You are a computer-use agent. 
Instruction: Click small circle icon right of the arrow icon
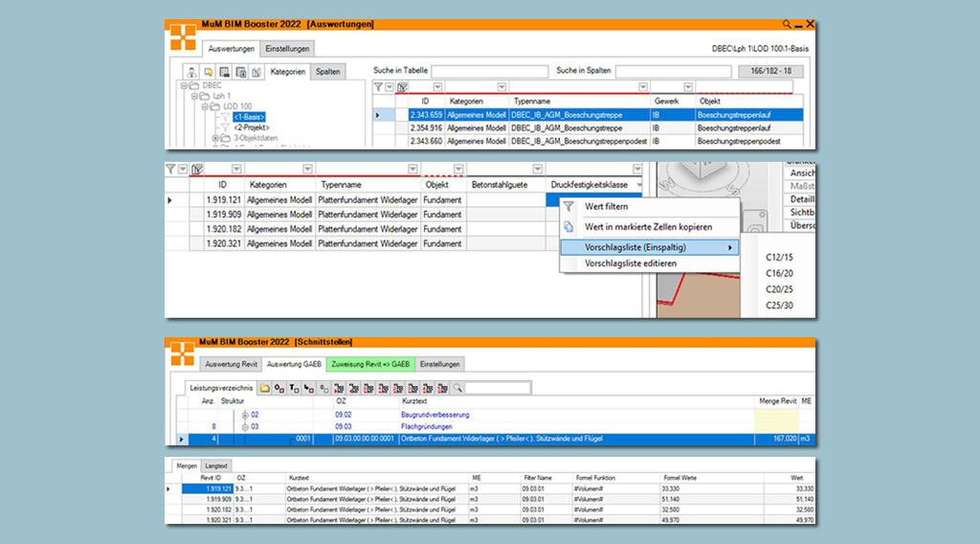pos(323,388)
